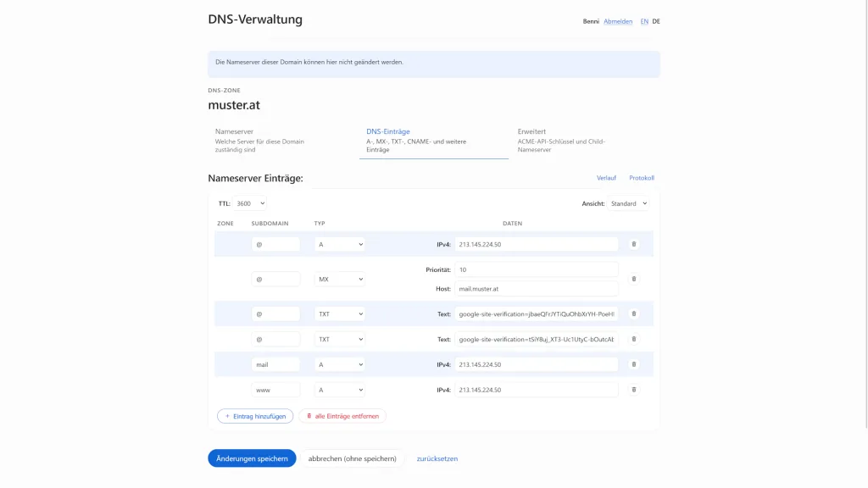Delete the MX record via trash icon
The width and height of the screenshot is (868, 488).
634,279
